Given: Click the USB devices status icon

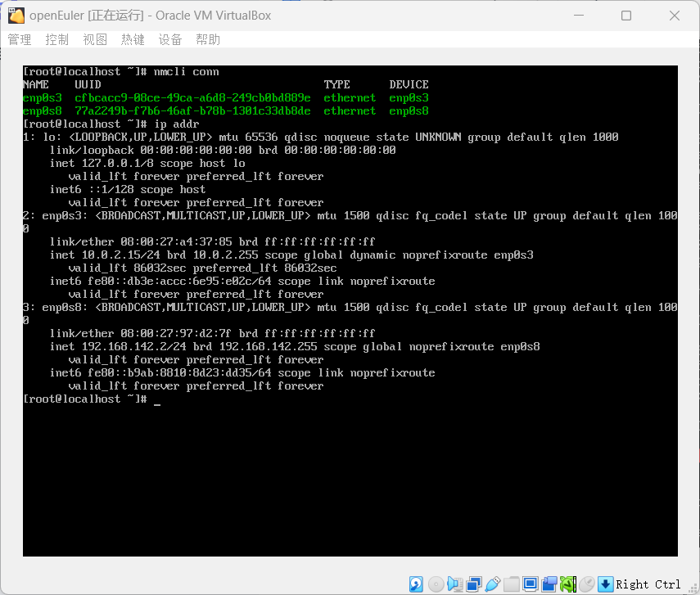Looking at the screenshot, I should pyautogui.click(x=493, y=584).
